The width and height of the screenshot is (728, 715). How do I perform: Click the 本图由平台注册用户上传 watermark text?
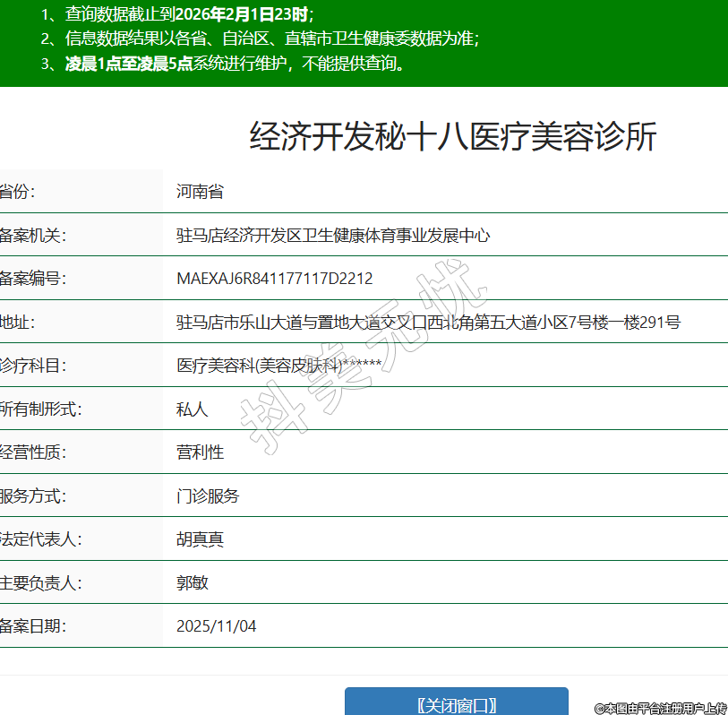pyautogui.click(x=661, y=708)
